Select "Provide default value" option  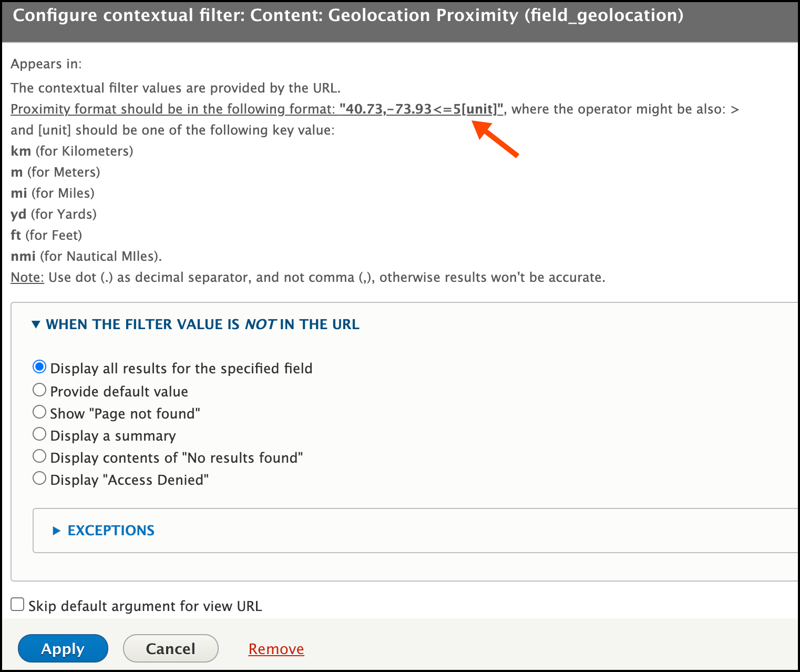tap(39, 390)
